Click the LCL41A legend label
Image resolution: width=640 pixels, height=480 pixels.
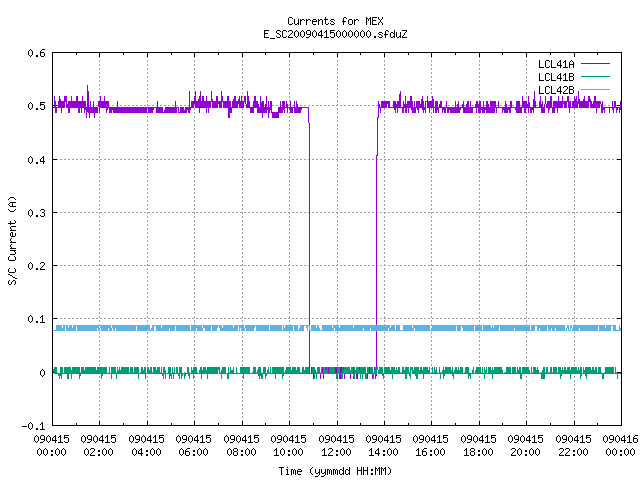[556, 64]
